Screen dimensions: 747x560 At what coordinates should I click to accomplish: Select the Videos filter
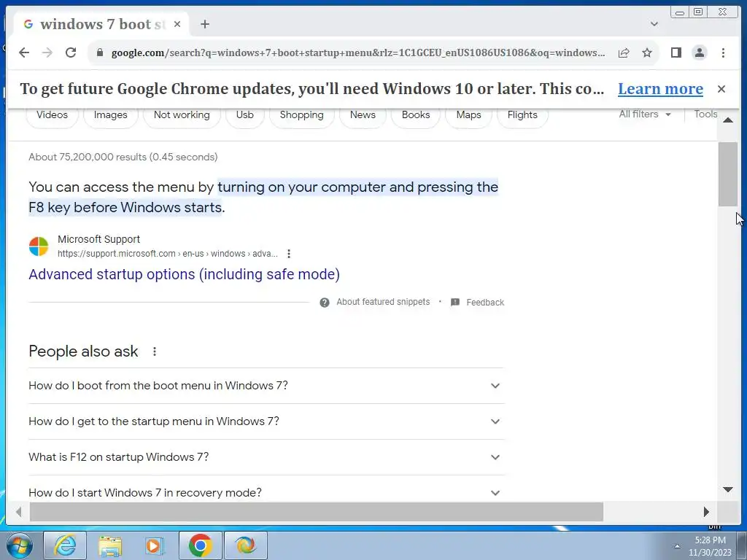(52, 114)
